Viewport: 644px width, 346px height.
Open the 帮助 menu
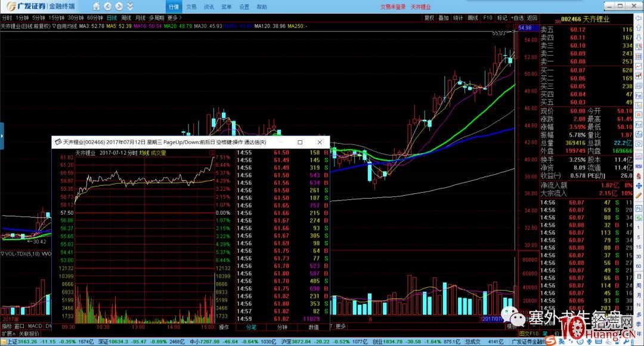coord(262,7)
